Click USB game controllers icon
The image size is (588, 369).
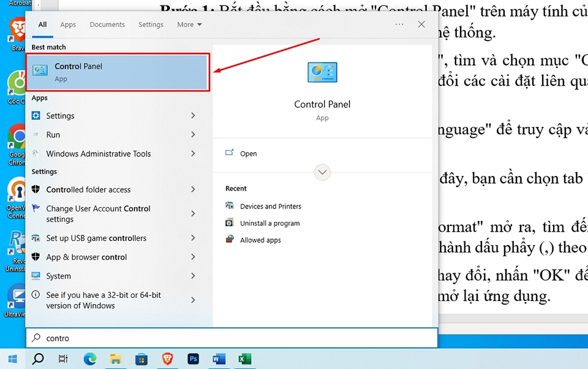pyautogui.click(x=36, y=238)
